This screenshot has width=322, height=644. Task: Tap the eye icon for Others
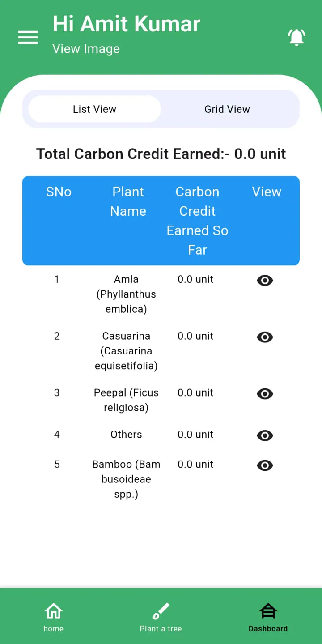click(265, 435)
